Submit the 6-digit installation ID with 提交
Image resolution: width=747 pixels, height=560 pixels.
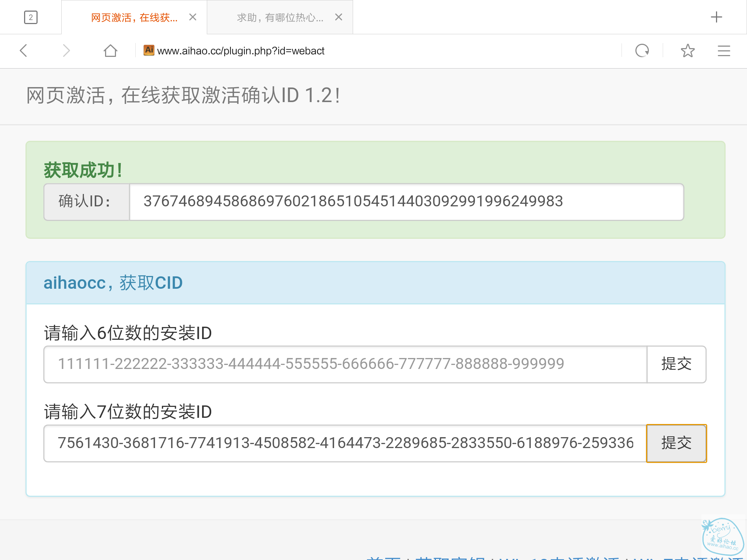pyautogui.click(x=676, y=364)
